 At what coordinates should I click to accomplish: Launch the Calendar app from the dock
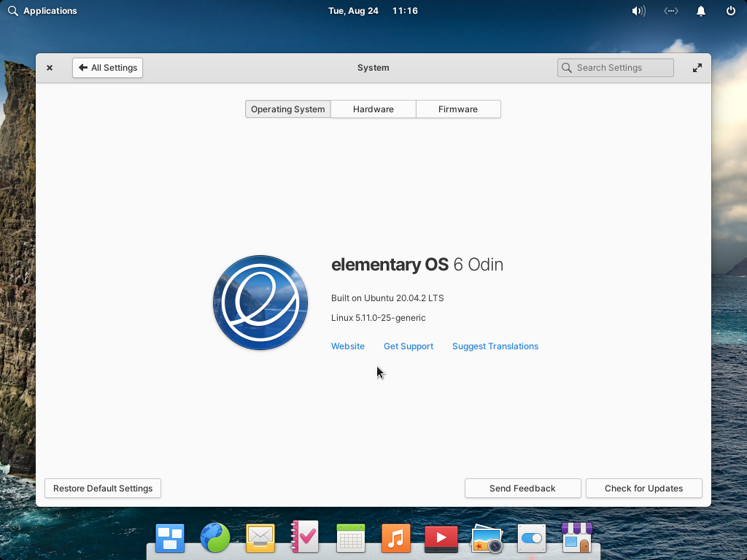(351, 538)
